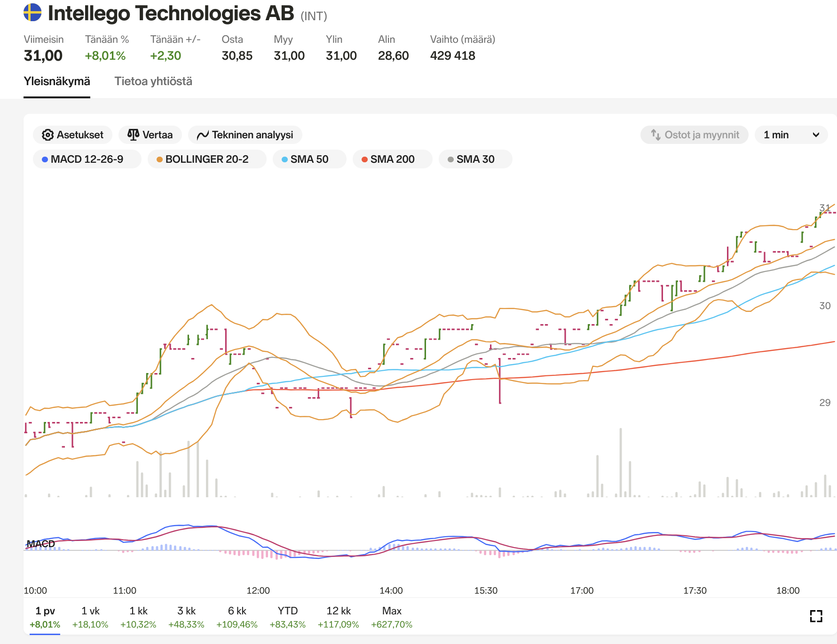Click the Ostot ja myynnit arrows icon
The image size is (837, 644).
click(655, 135)
